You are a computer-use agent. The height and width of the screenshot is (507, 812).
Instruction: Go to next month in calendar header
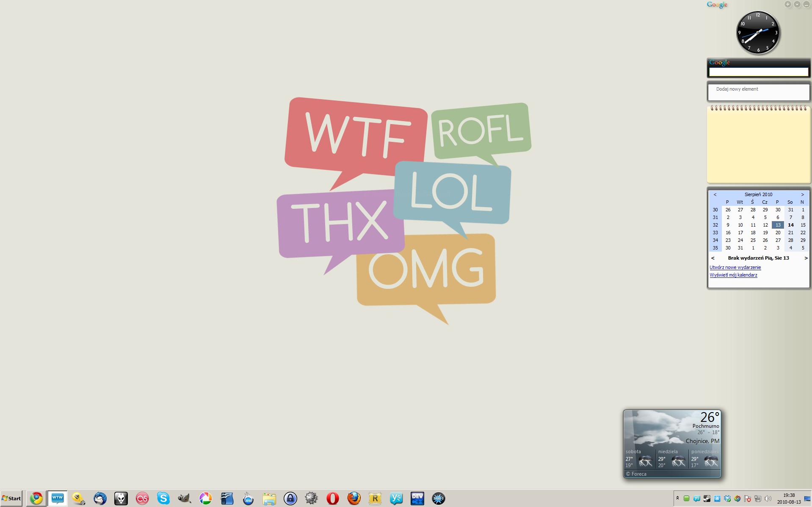pyautogui.click(x=802, y=194)
